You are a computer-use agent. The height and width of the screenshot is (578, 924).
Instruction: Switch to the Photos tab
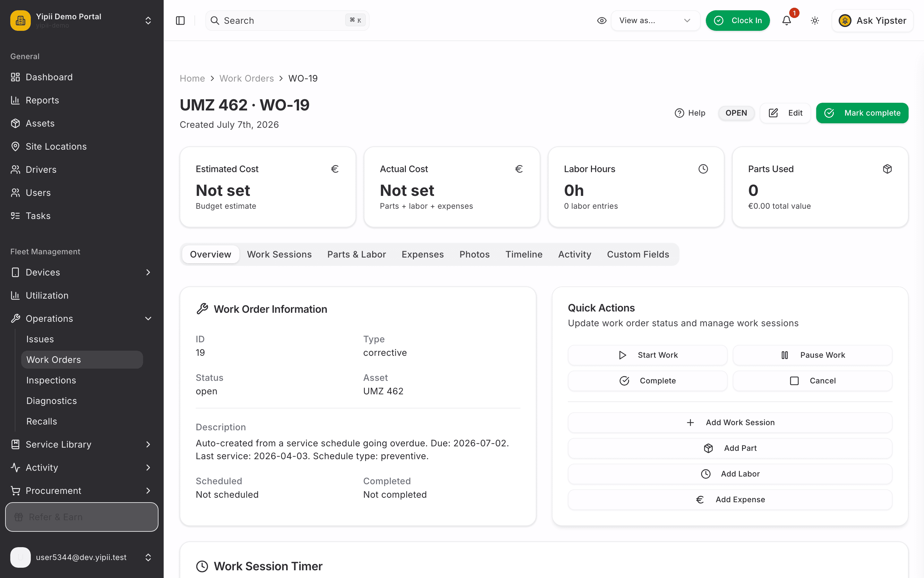(x=475, y=254)
